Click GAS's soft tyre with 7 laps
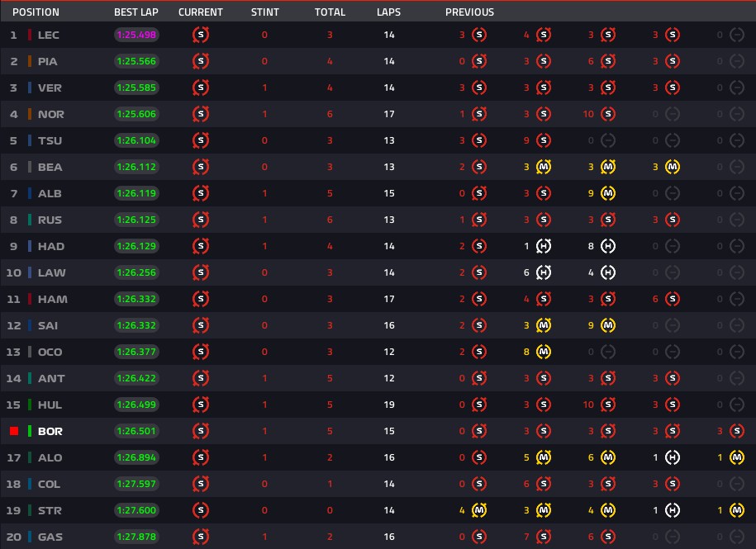Image resolution: width=756 pixels, height=549 pixels. 544,537
